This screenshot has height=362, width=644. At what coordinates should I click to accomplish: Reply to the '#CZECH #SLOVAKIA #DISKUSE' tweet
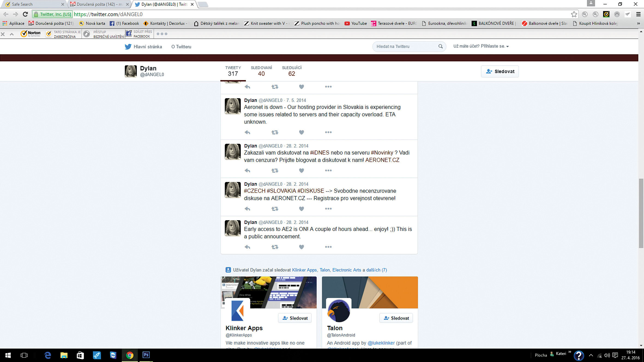tap(247, 209)
